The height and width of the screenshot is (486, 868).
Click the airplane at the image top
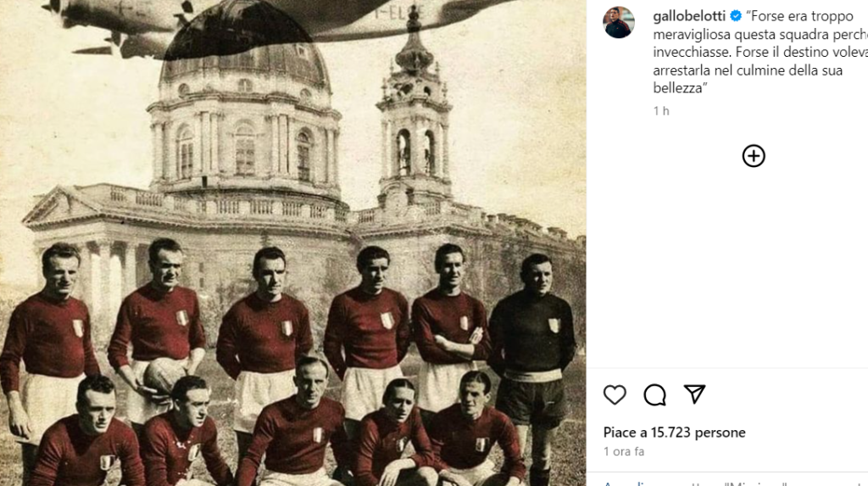265,25
